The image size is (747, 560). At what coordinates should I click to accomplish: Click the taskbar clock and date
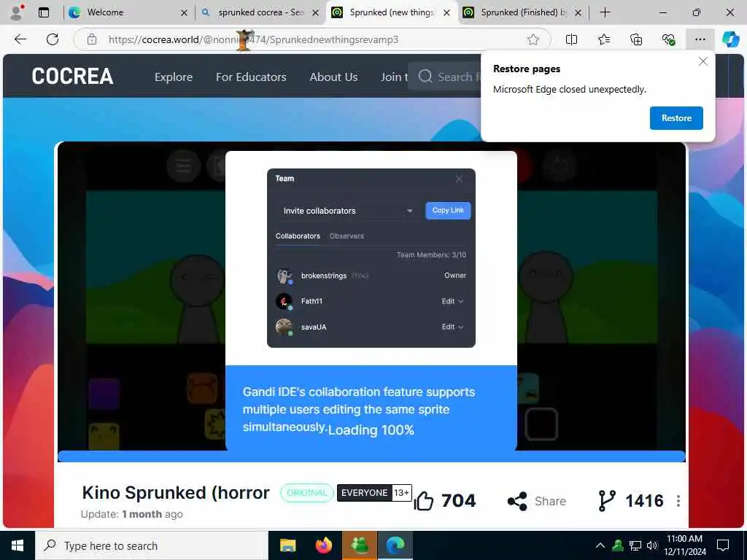[684, 545]
